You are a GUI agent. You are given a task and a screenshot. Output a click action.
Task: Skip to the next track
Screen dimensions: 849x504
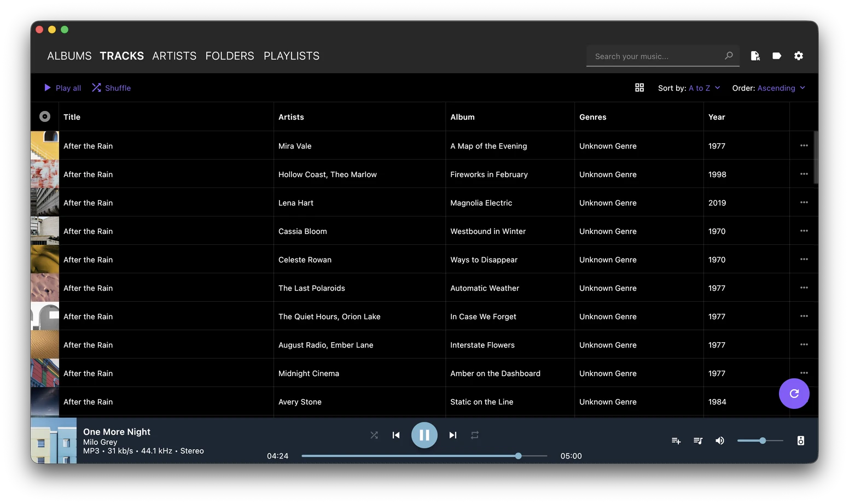click(x=453, y=435)
